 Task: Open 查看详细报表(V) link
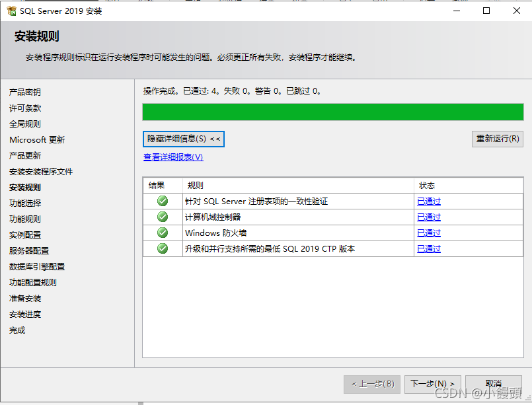pyautogui.click(x=173, y=157)
